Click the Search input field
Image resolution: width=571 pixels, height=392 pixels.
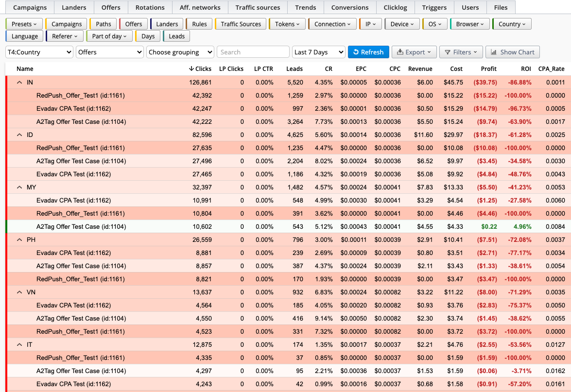(253, 52)
